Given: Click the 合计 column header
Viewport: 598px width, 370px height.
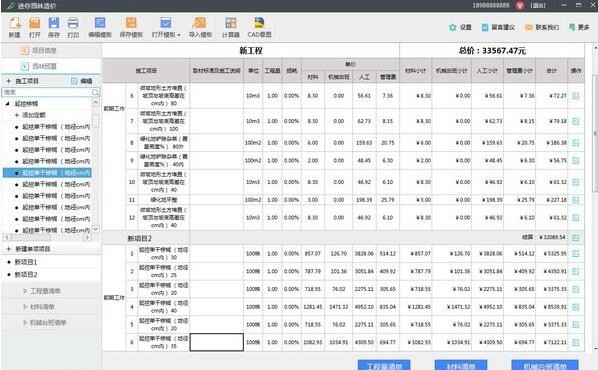Looking at the screenshot, I should pyautogui.click(x=551, y=71).
